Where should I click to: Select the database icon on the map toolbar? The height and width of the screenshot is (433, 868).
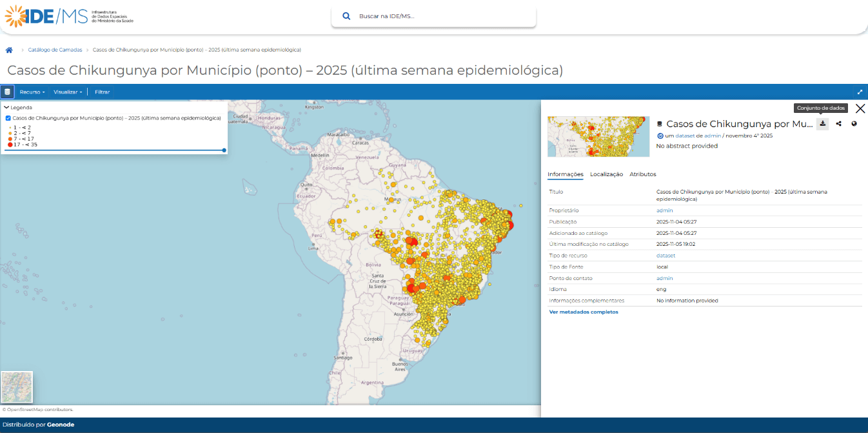point(7,91)
